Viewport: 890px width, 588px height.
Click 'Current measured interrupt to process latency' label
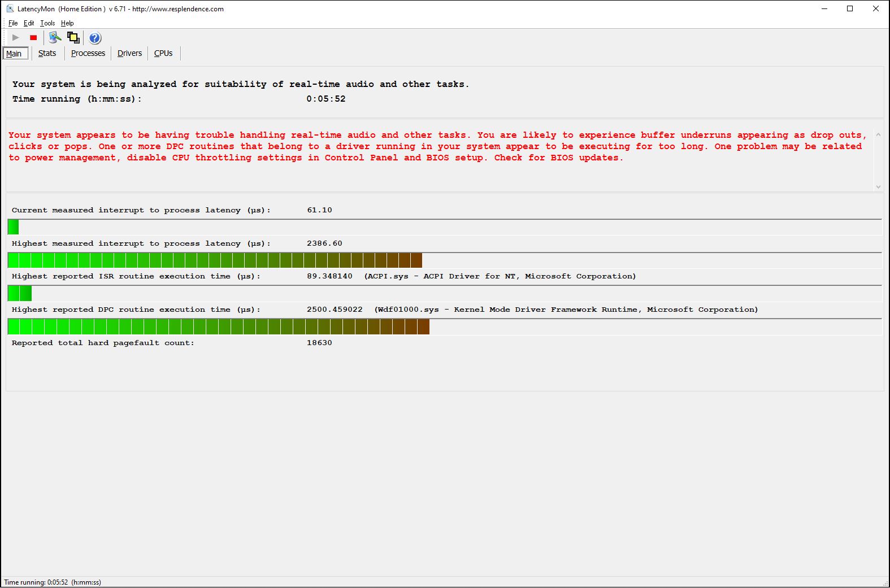click(141, 210)
